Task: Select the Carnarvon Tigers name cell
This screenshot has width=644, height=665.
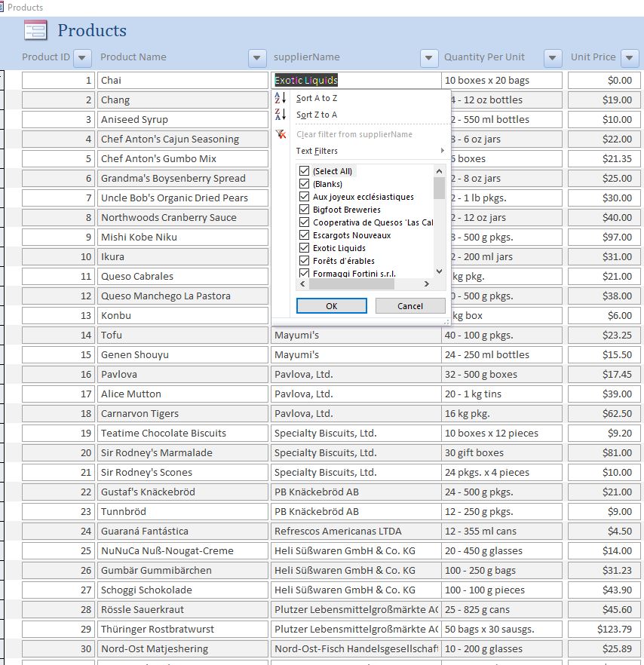Action: [182, 413]
